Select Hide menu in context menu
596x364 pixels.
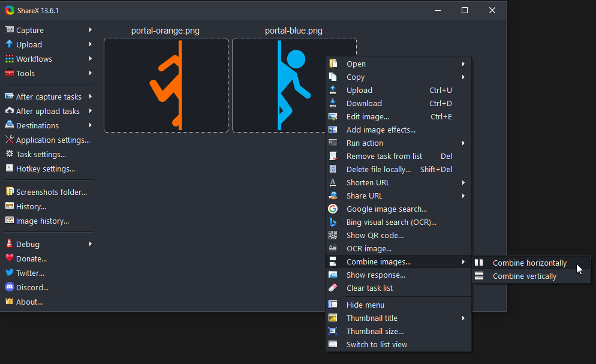[398, 305]
